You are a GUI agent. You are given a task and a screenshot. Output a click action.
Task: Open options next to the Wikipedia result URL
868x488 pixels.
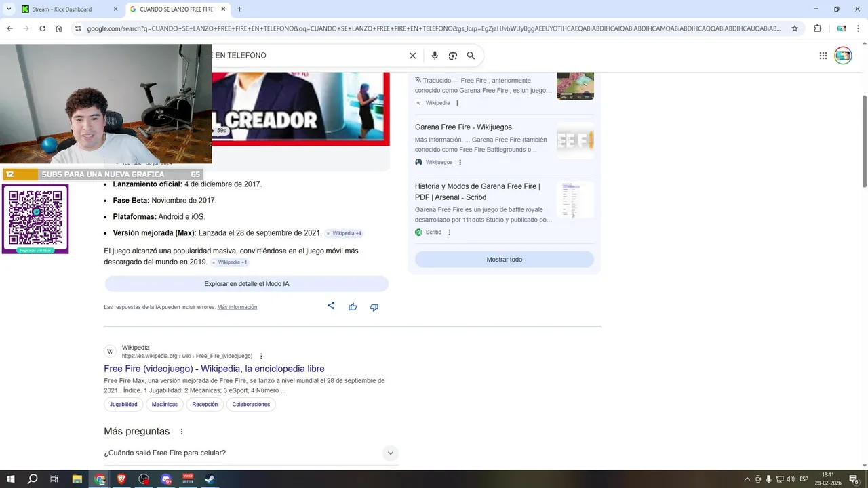coord(261,356)
